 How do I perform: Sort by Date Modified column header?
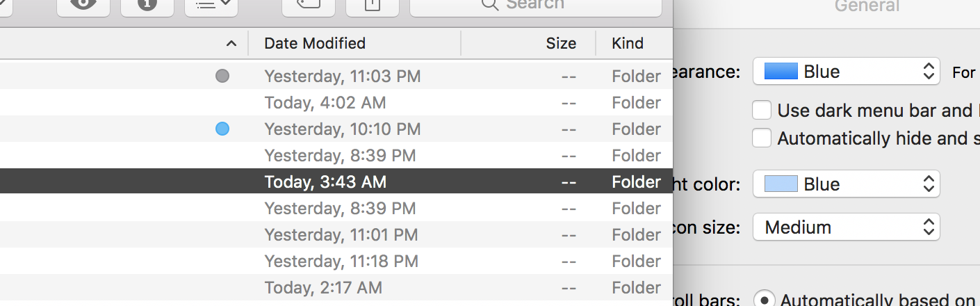pos(315,44)
